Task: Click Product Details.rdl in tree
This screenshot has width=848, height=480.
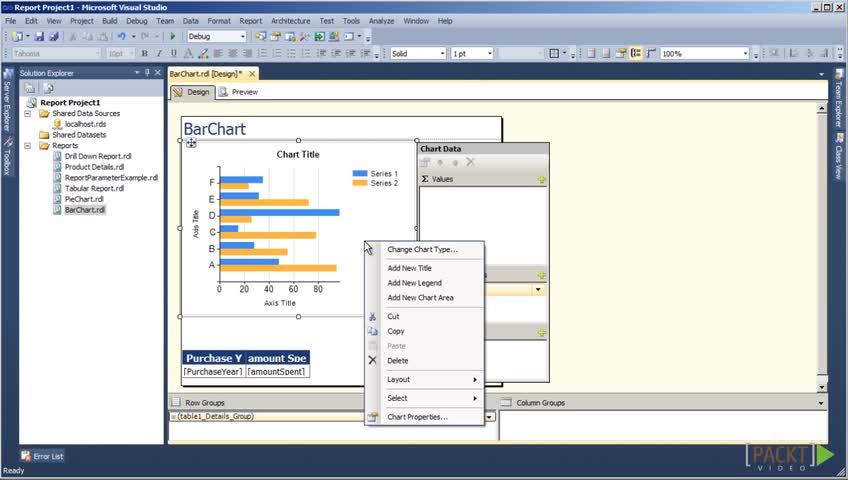Action: click(x=94, y=167)
